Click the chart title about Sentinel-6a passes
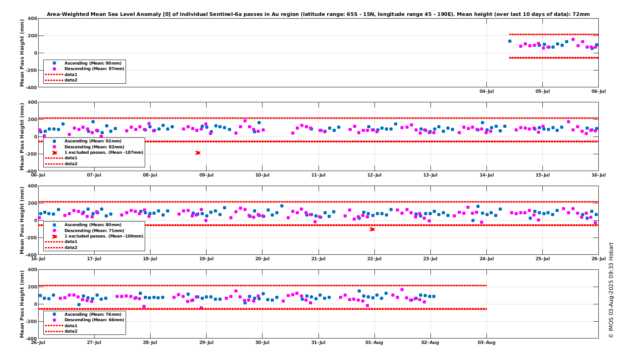Image resolution: width=637 pixels, height=364 pixels. tap(318, 14)
